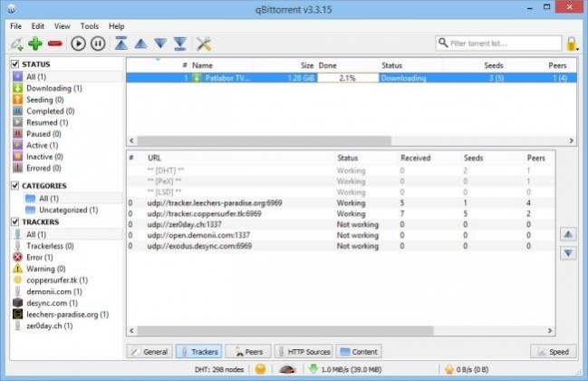588x381 pixels.
Task: Open the Tools menu
Action: pyautogui.click(x=90, y=26)
